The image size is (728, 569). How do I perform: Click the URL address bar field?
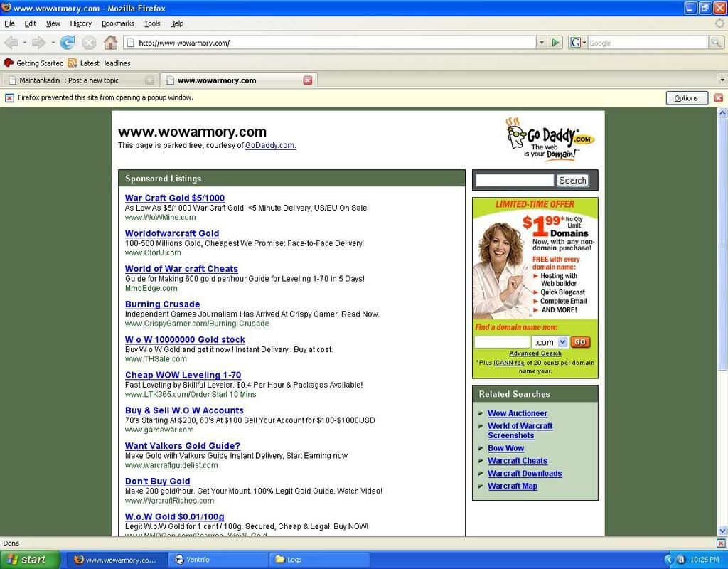(330, 43)
